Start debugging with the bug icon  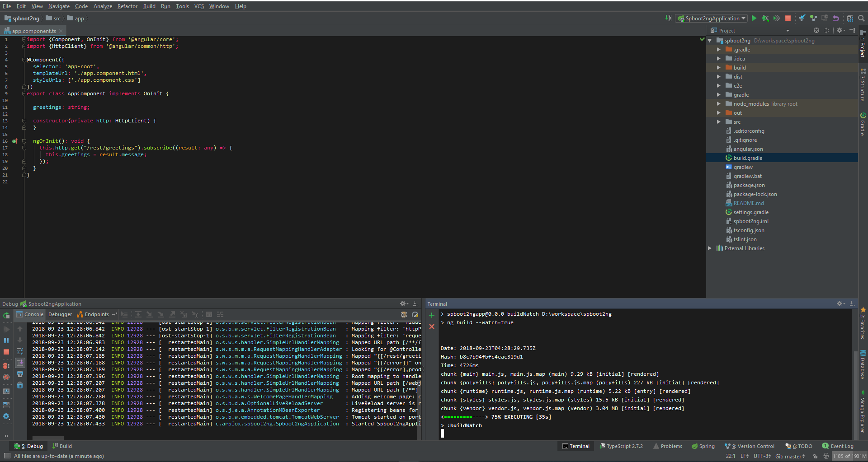[x=765, y=19]
